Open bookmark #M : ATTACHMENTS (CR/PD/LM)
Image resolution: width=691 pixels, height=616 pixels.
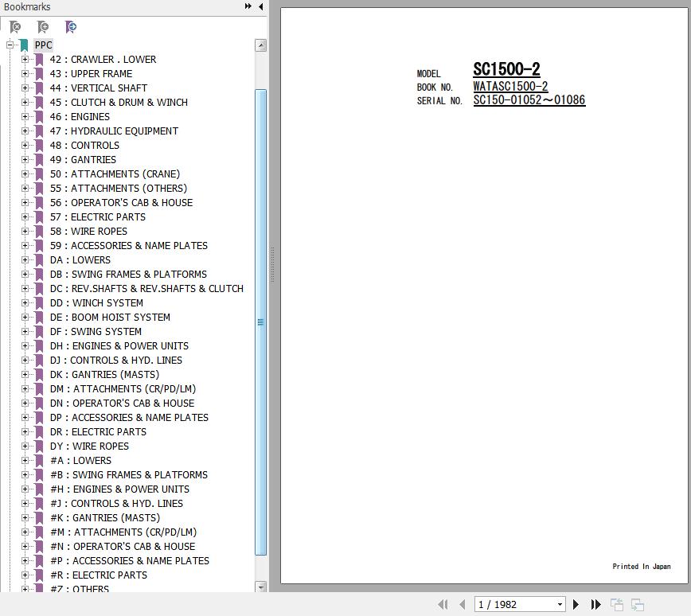[x=123, y=532]
